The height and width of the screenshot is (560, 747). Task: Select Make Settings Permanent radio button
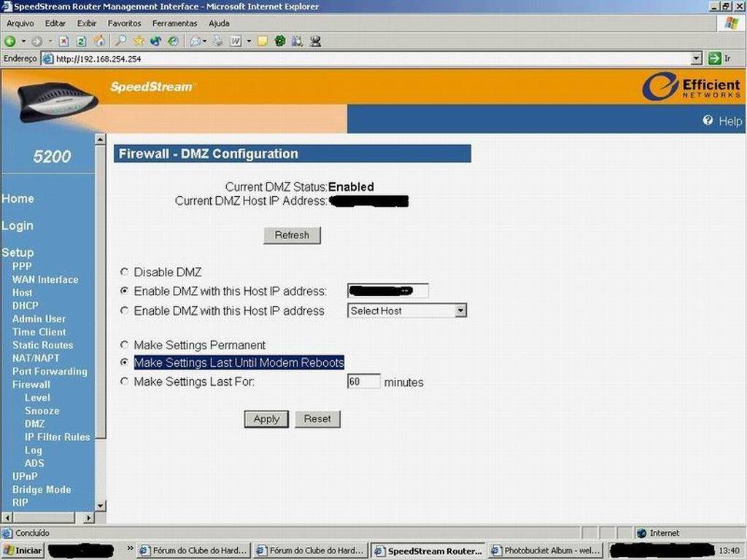pos(124,344)
